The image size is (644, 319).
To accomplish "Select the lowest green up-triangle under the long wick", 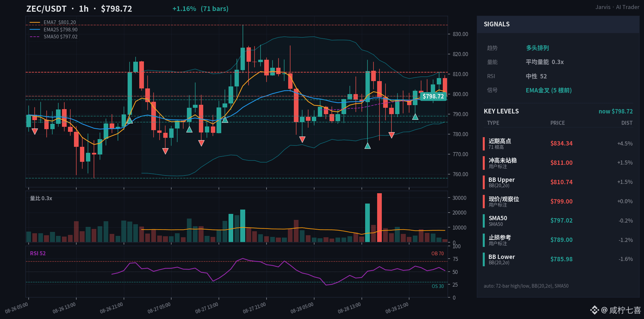I will coord(367,145).
